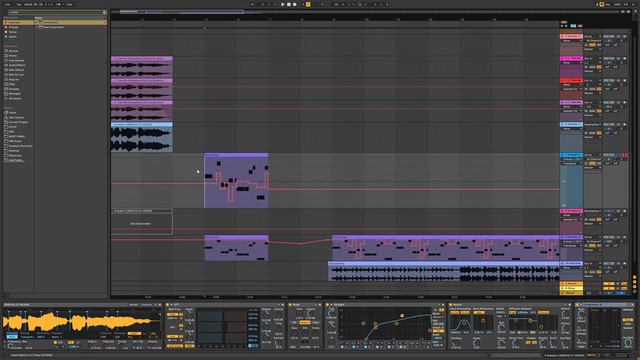This screenshot has width=640, height=360.
Task: Click the browser search field
Action: [x=56, y=12]
